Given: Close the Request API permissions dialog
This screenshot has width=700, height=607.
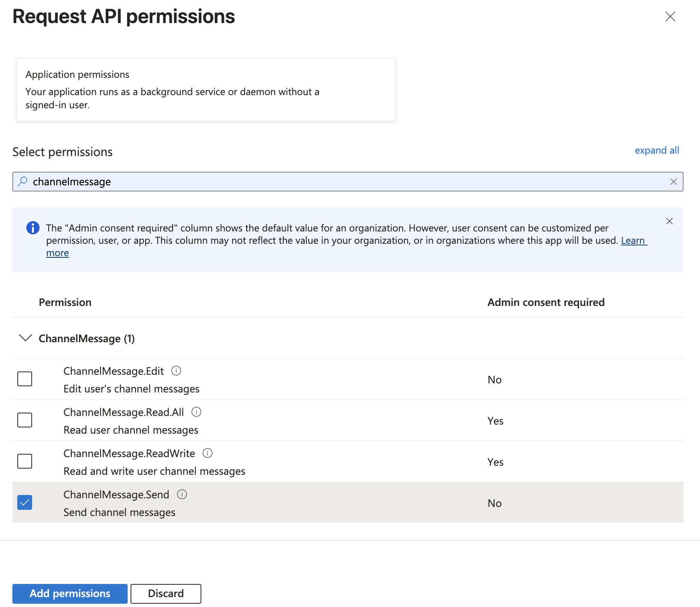Looking at the screenshot, I should click(670, 17).
